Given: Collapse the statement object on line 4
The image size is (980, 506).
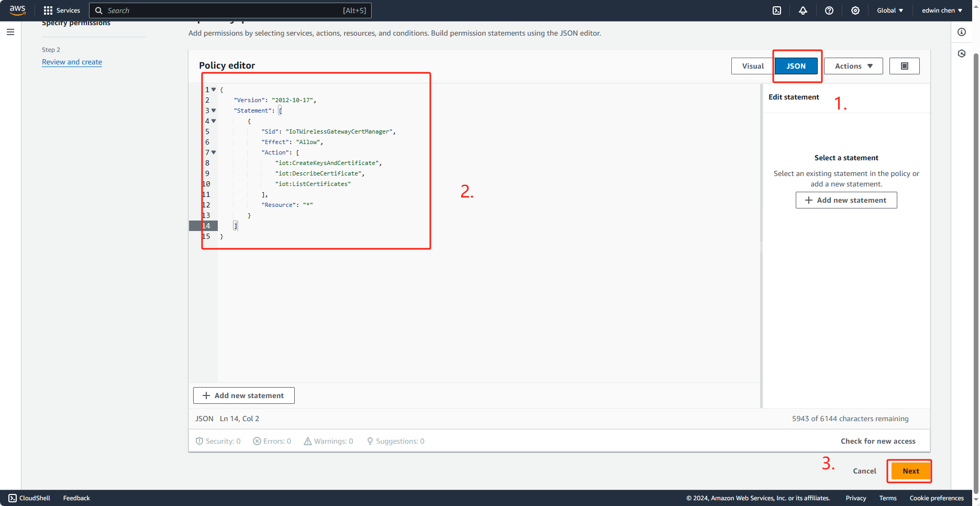Looking at the screenshot, I should coord(214,121).
